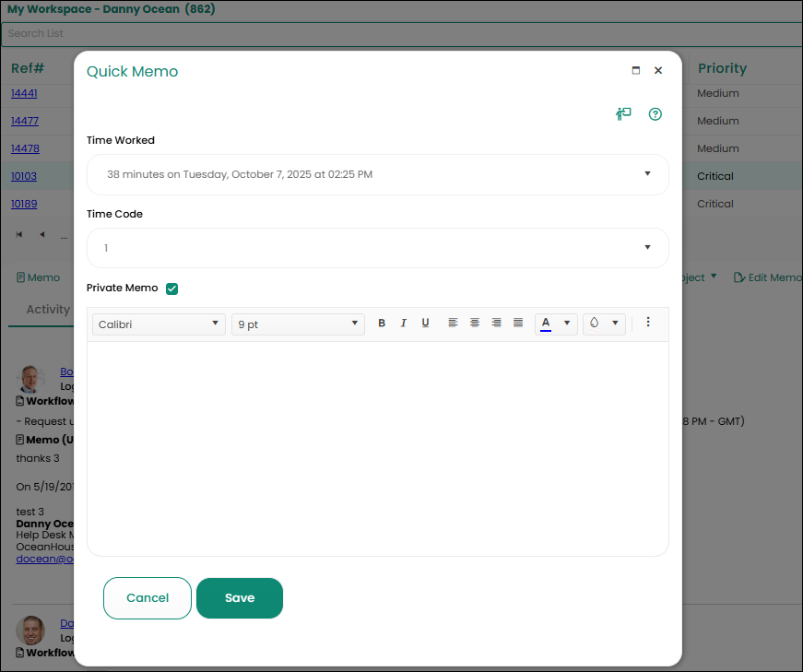Align memo text to the right
Screen dimensions: 803x672
pyautogui.click(x=497, y=324)
